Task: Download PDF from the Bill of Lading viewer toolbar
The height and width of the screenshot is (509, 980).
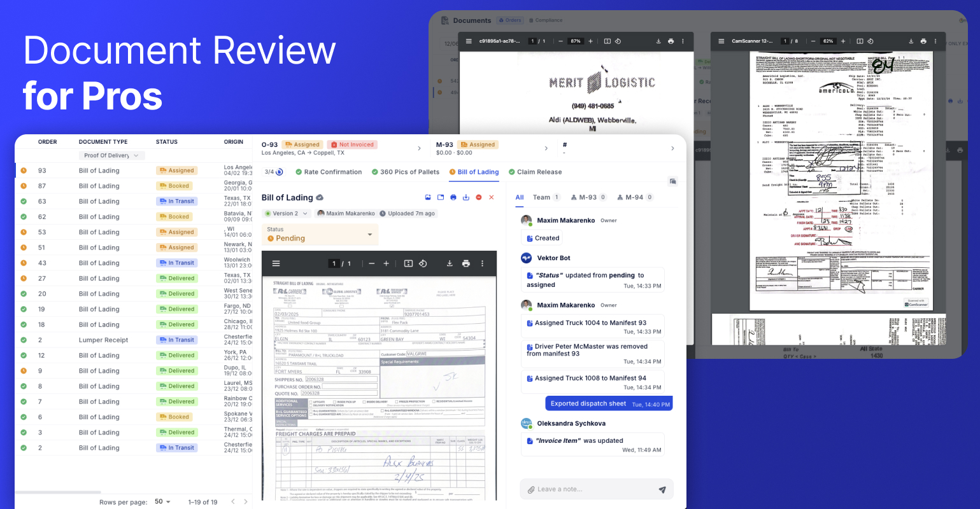Action: (x=450, y=263)
